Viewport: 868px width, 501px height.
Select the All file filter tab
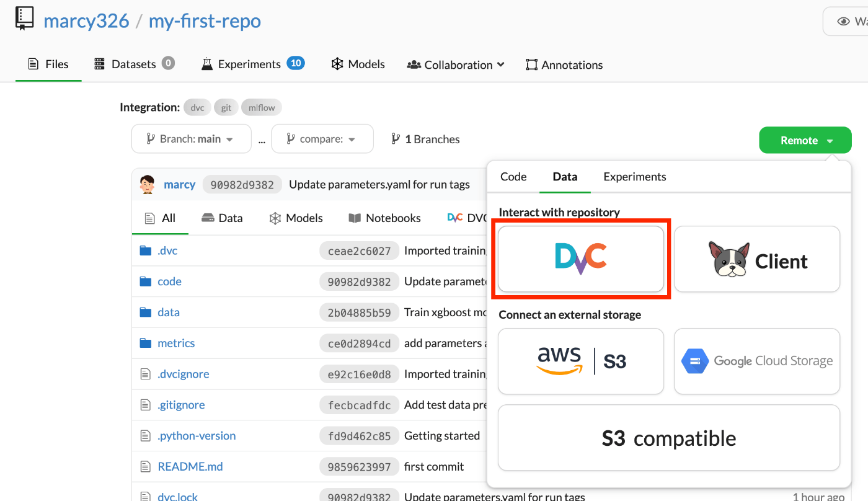(x=160, y=218)
